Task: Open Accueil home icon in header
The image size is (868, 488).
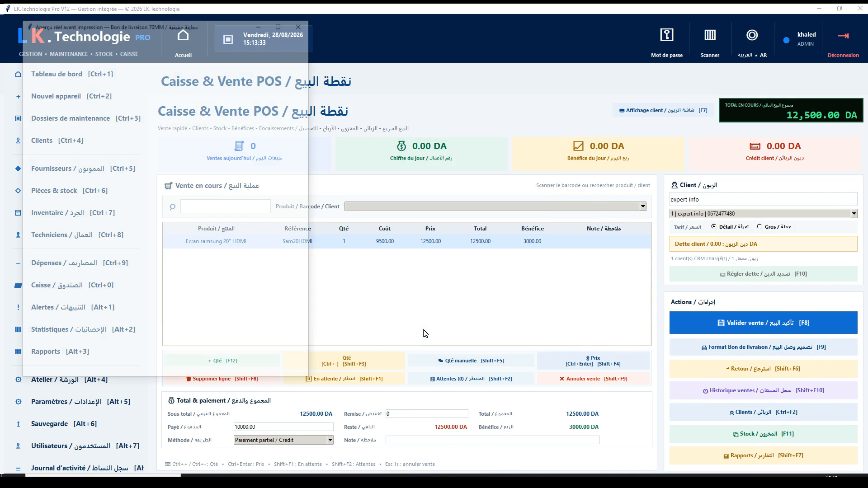Action: click(x=183, y=35)
